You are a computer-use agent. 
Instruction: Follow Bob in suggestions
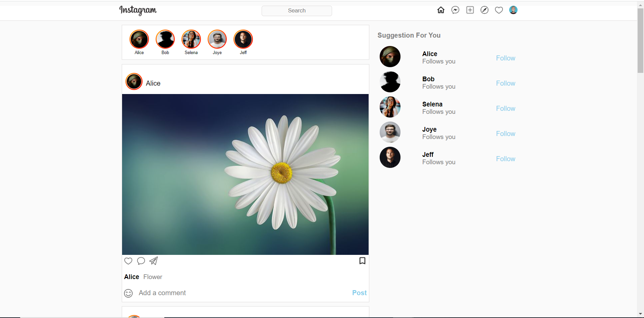[x=505, y=83]
